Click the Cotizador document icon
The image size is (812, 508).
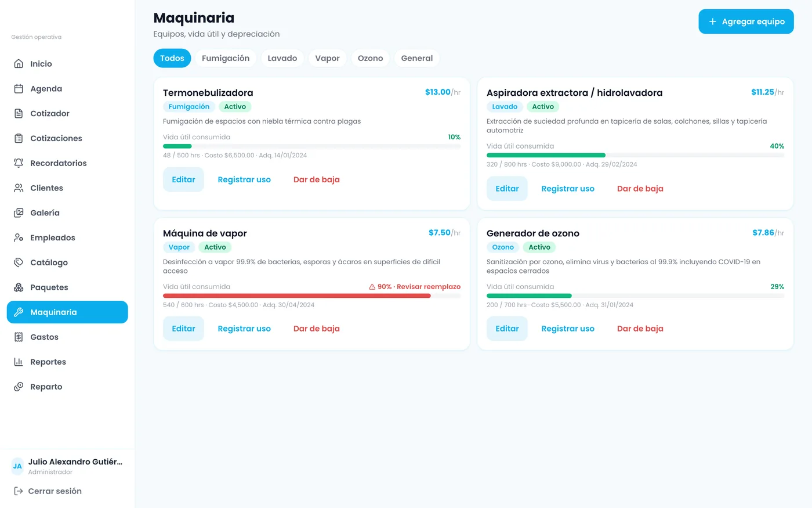(x=19, y=114)
